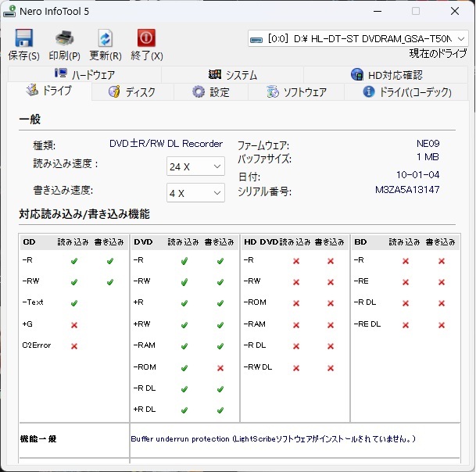This screenshot has width=476, height=472.
Task: Minimize the Nero InfoTool window
Action: tap(378, 11)
